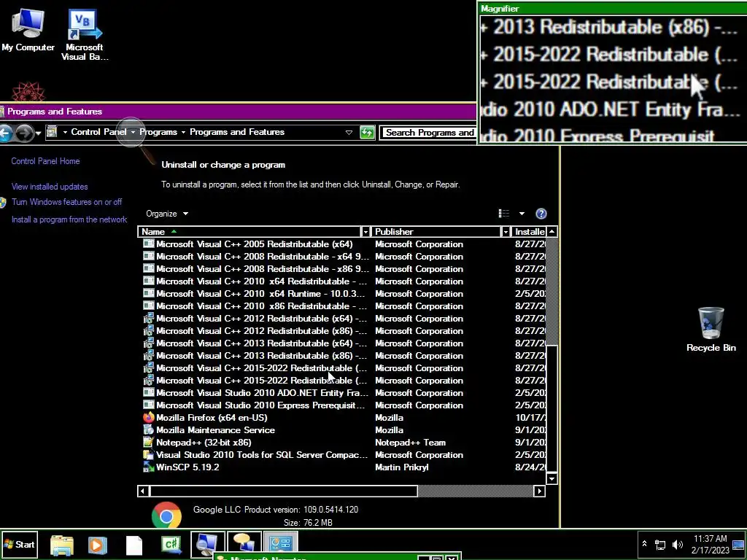The image size is (747, 560).
Task: Click the network tray icon
Action: pyautogui.click(x=659, y=544)
